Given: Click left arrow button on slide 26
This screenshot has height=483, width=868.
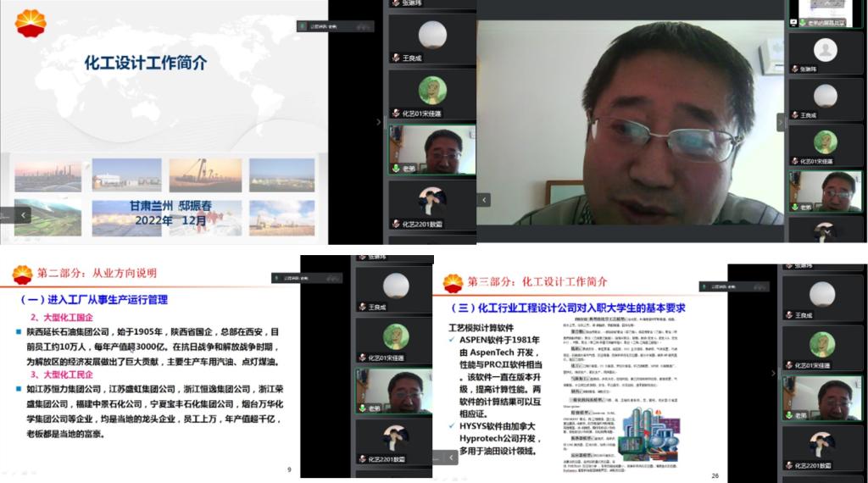Looking at the screenshot, I should tap(451, 457).
